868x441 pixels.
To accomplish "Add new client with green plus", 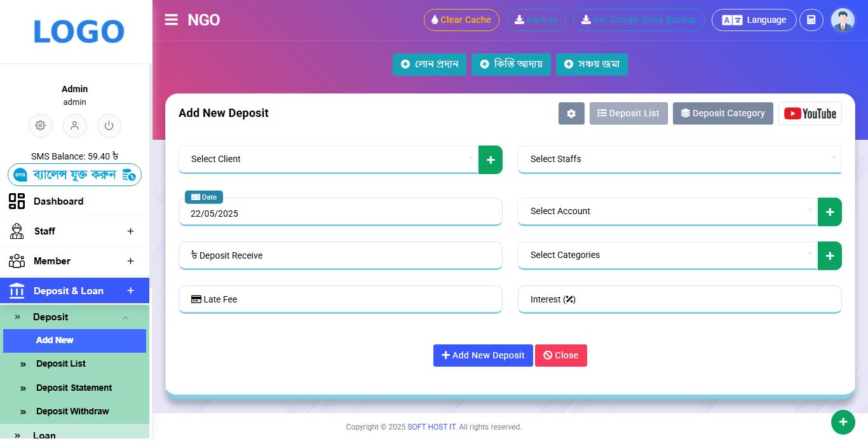I will [491, 159].
